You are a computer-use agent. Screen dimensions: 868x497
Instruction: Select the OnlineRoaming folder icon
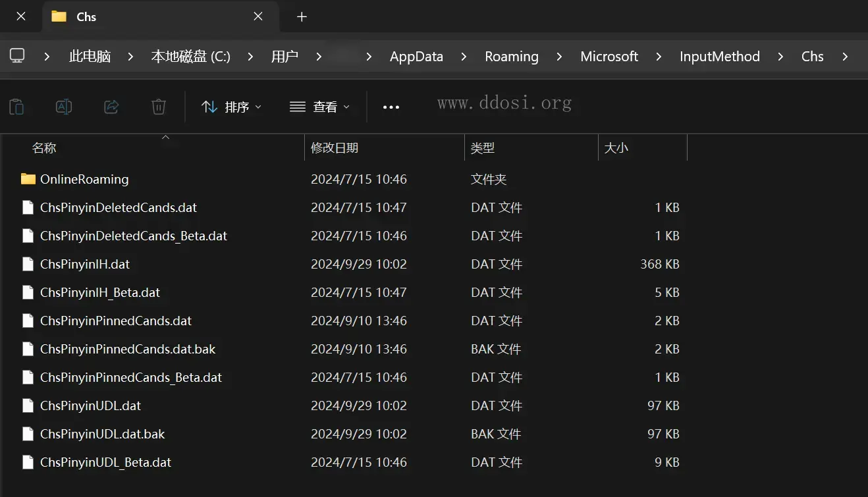(x=28, y=179)
